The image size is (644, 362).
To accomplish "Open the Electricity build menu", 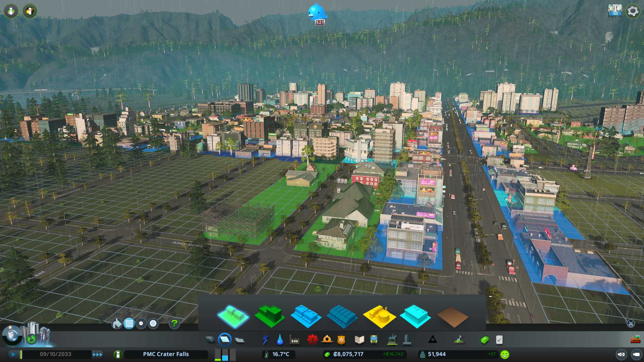I will [265, 340].
